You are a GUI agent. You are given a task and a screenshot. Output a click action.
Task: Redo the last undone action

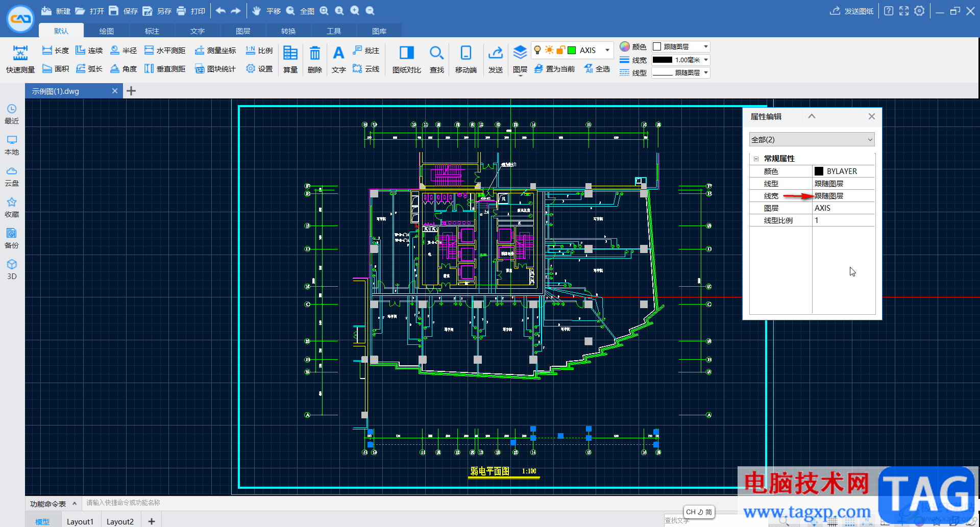point(236,11)
